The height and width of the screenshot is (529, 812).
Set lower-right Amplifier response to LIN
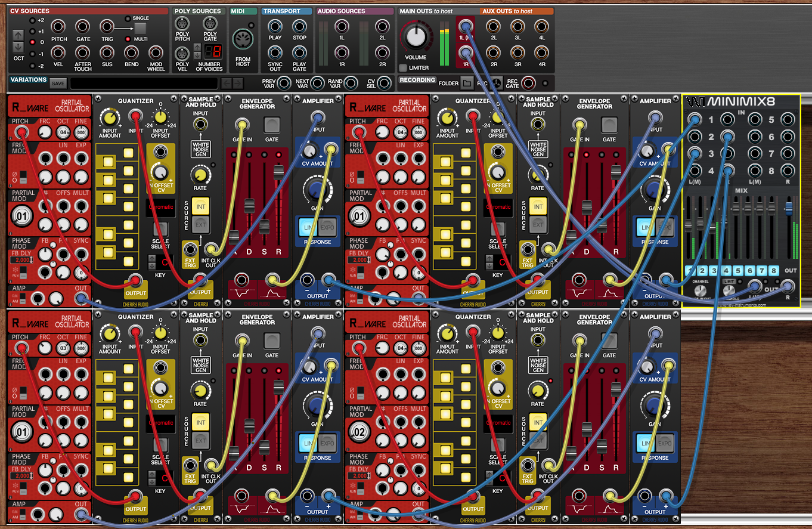click(x=646, y=444)
